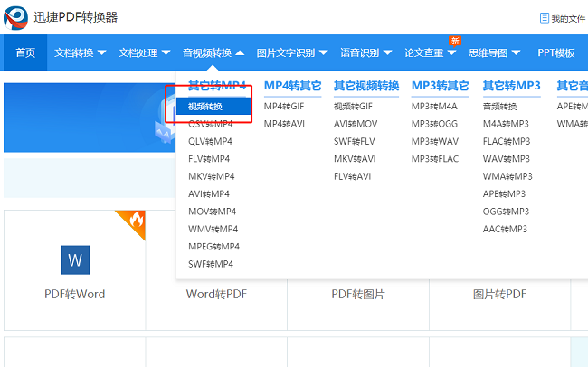Select WAV转MP3 option
The height and width of the screenshot is (367, 588).
[507, 159]
